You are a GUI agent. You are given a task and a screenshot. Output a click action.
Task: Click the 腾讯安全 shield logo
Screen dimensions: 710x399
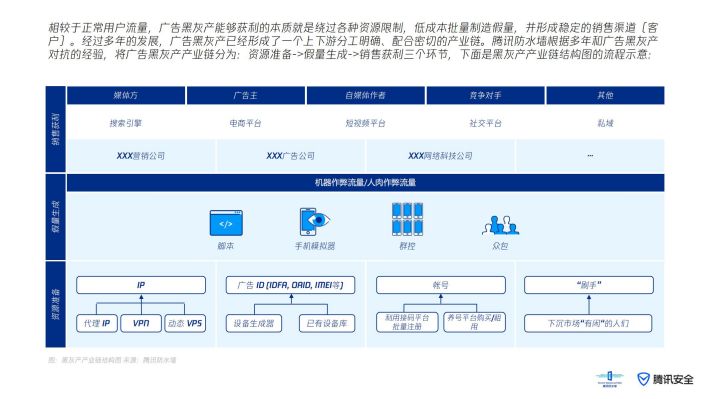tap(643, 379)
